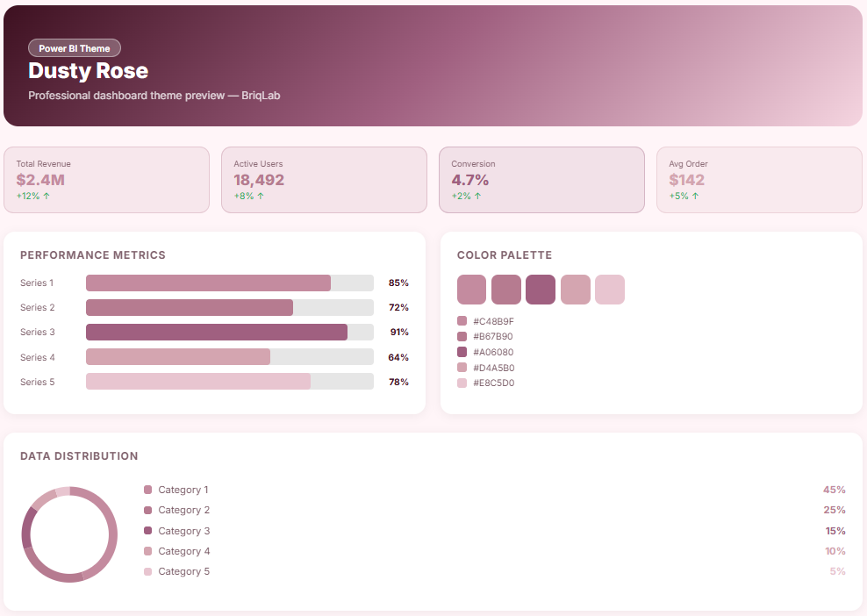Select the small #D4A5B0 color chip
The width and height of the screenshot is (867, 616).
click(462, 368)
